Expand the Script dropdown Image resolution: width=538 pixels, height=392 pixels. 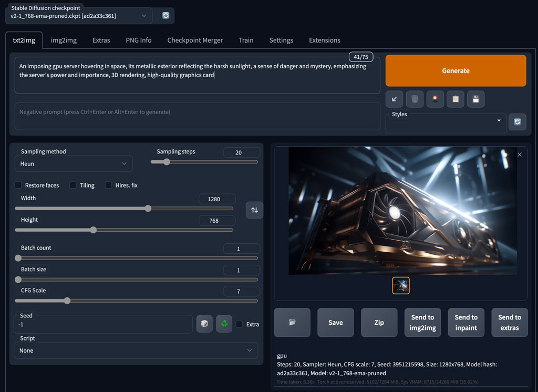(x=136, y=350)
